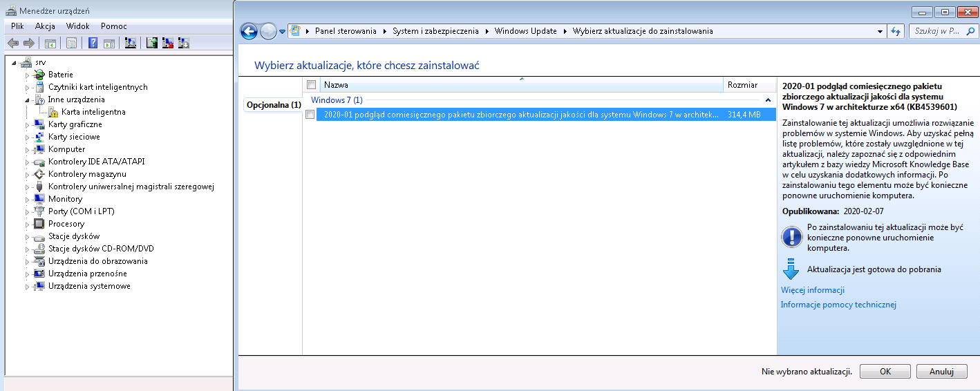This screenshot has height=391, width=980.
Task: Click the Baterie battery icon
Action: point(39,75)
